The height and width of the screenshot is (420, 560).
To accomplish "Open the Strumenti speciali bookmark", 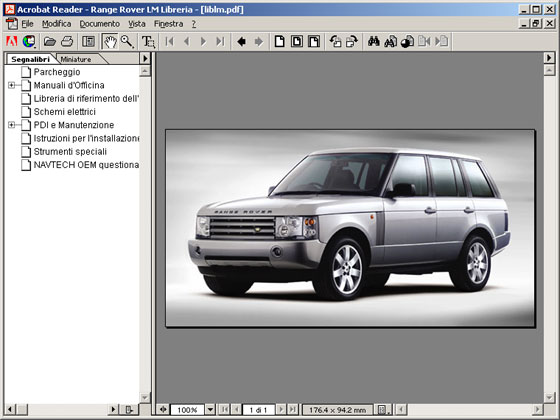I will coord(70,151).
